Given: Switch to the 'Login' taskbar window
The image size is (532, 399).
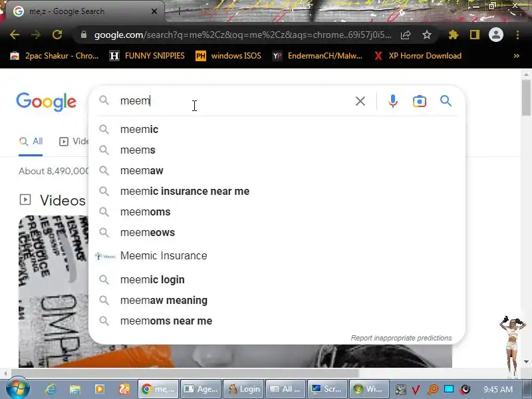Looking at the screenshot, I should [x=243, y=389].
